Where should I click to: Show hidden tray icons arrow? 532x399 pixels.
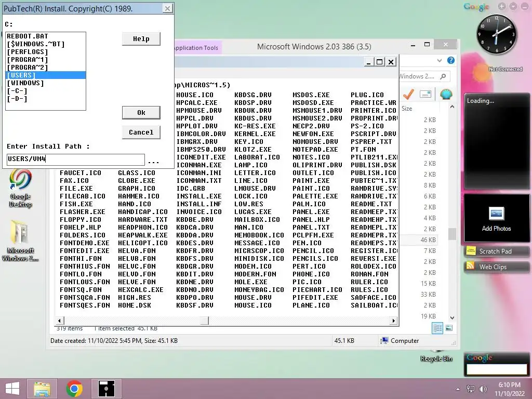[x=458, y=389]
